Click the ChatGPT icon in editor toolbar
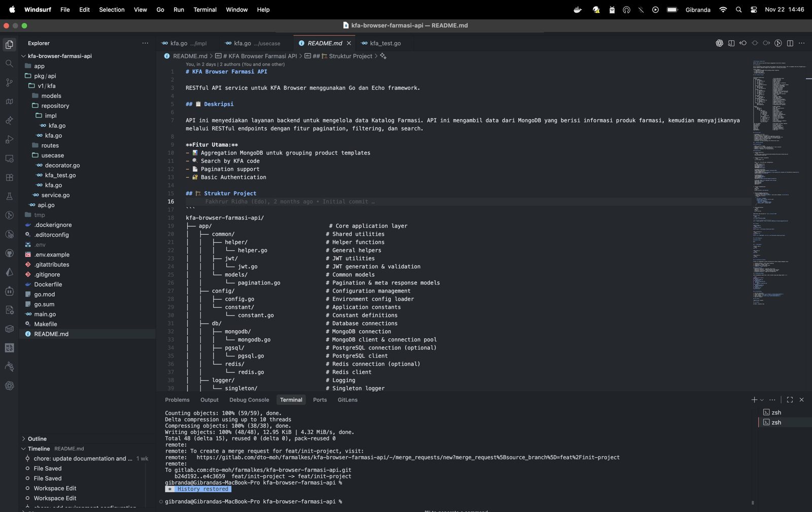812x512 pixels. point(719,43)
